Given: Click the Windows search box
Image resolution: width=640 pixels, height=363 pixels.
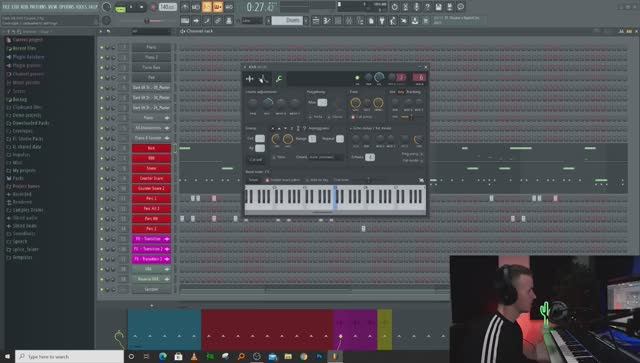Looking at the screenshot, I should (x=69, y=356).
